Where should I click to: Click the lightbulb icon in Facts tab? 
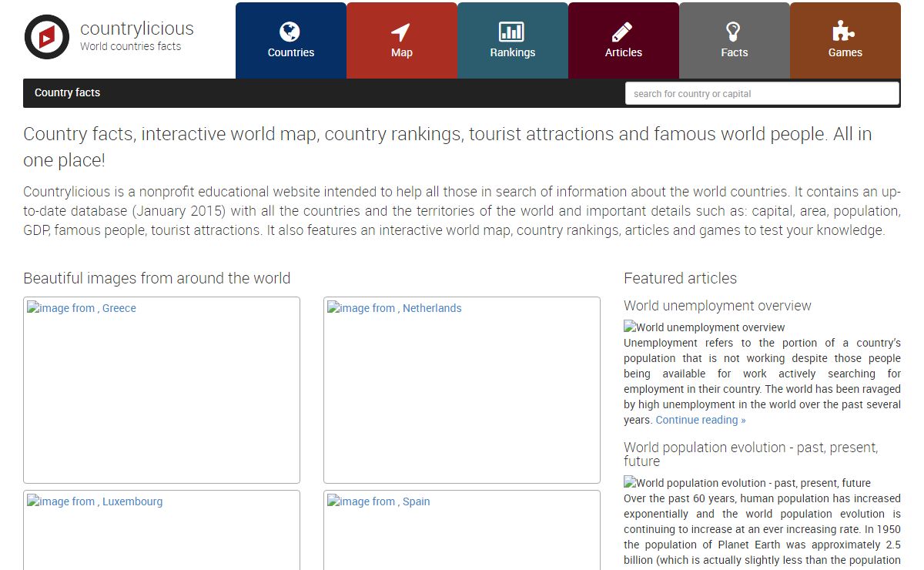click(734, 32)
